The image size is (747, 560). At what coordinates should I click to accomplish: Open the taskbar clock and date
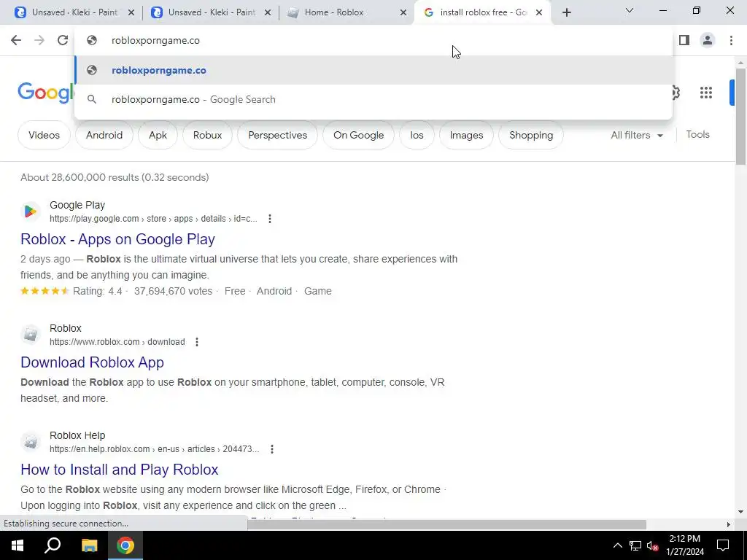[x=684, y=545]
